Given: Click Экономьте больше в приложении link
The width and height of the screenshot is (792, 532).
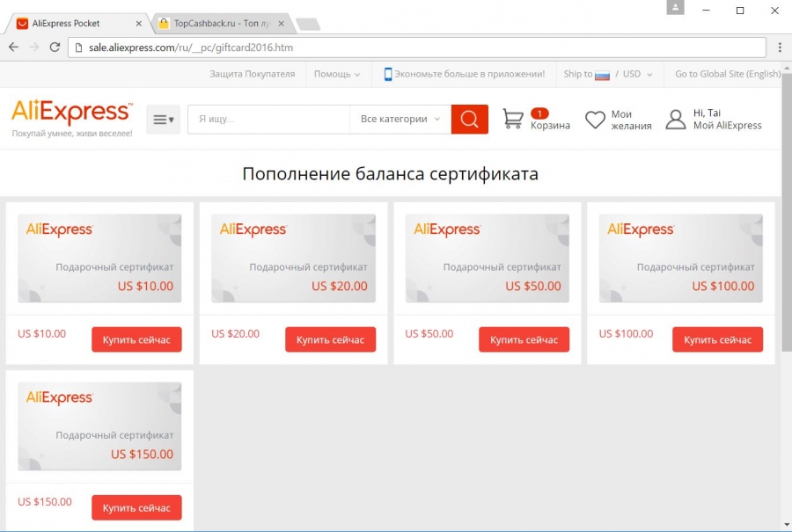Looking at the screenshot, I should [x=469, y=74].
